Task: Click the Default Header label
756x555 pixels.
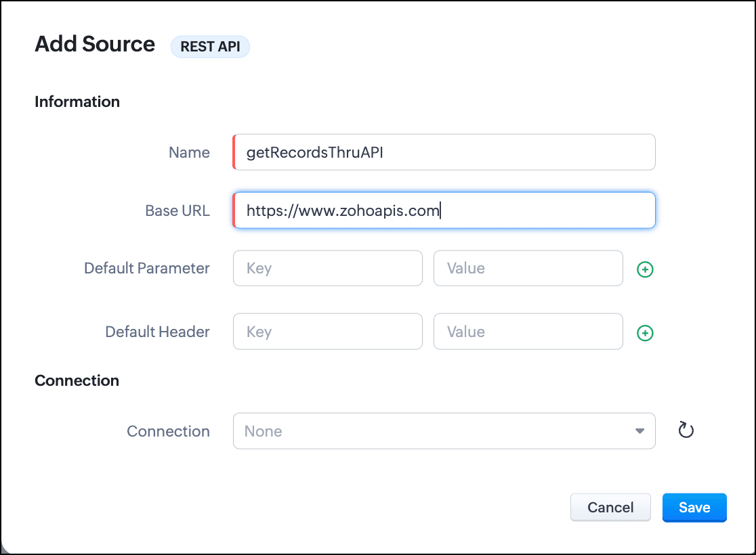Action: click(158, 332)
